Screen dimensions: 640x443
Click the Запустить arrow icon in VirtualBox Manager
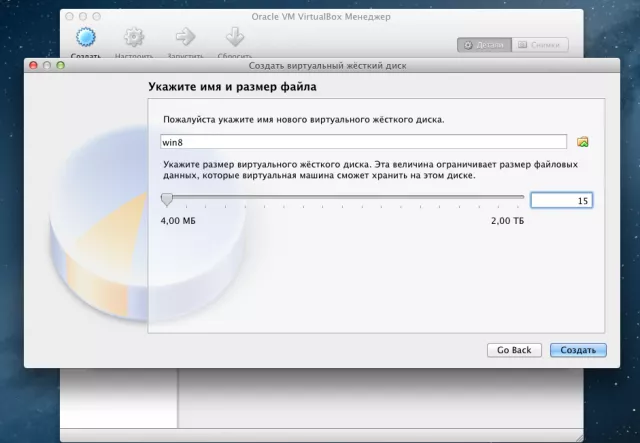(x=185, y=37)
